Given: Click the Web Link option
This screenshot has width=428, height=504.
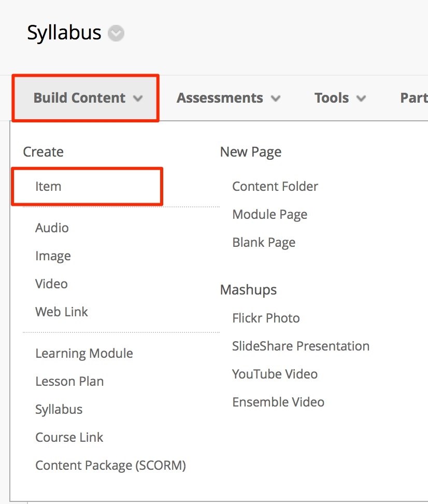Looking at the screenshot, I should (62, 312).
